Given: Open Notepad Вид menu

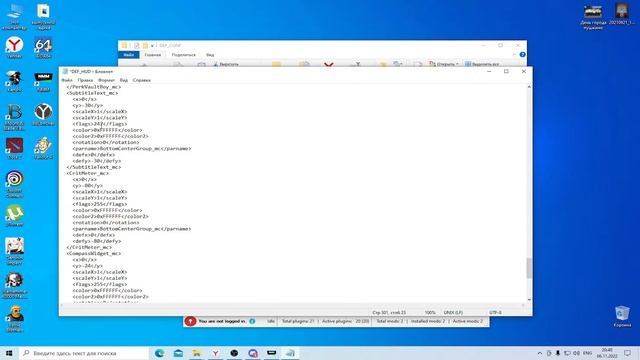Looking at the screenshot, I should [124, 80].
